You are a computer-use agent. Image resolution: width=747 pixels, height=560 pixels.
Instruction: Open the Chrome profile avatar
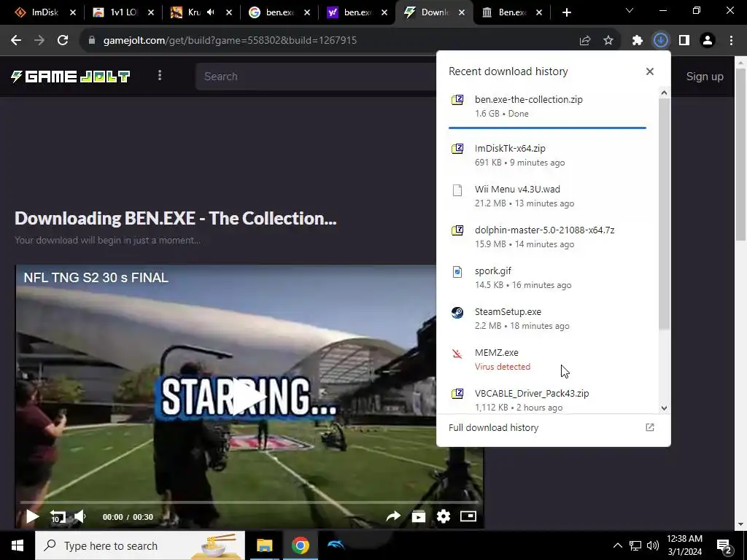(708, 41)
